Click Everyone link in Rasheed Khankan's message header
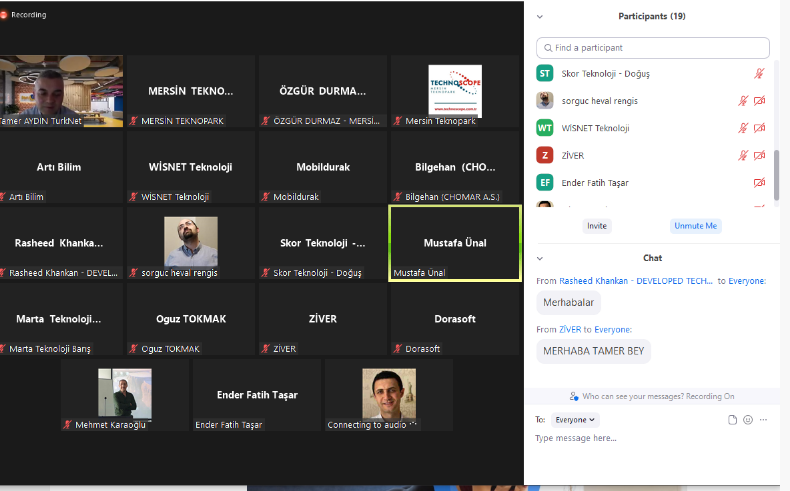 pyautogui.click(x=747, y=281)
